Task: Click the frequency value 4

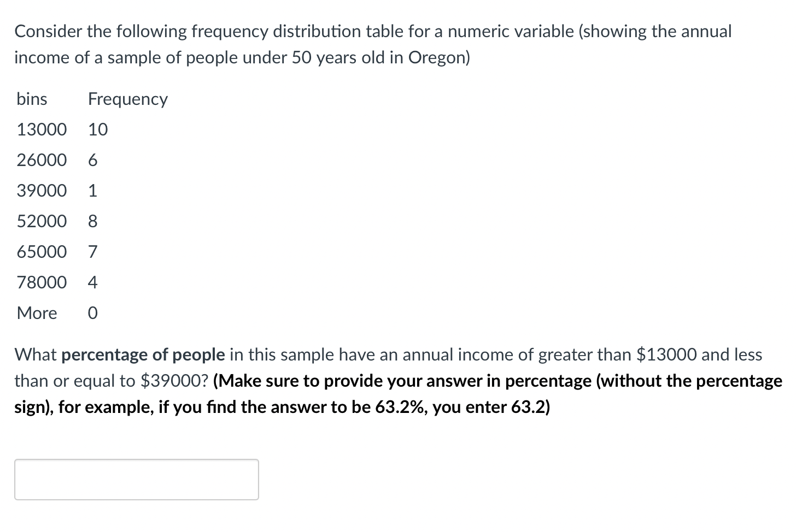Action: pos(92,282)
